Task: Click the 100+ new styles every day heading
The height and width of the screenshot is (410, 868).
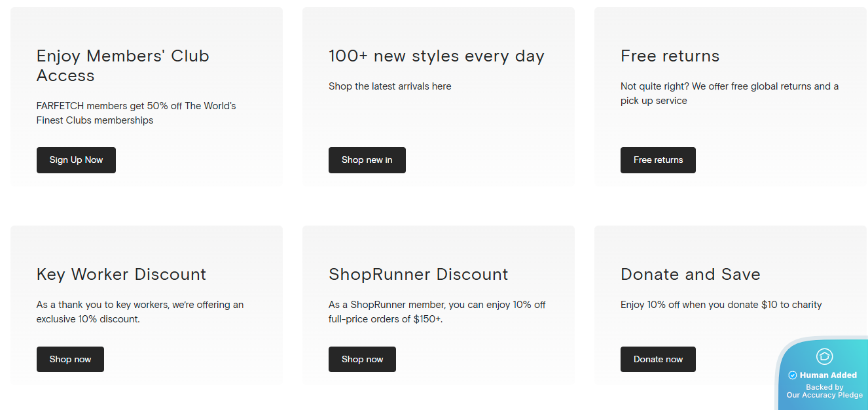Action: point(436,56)
